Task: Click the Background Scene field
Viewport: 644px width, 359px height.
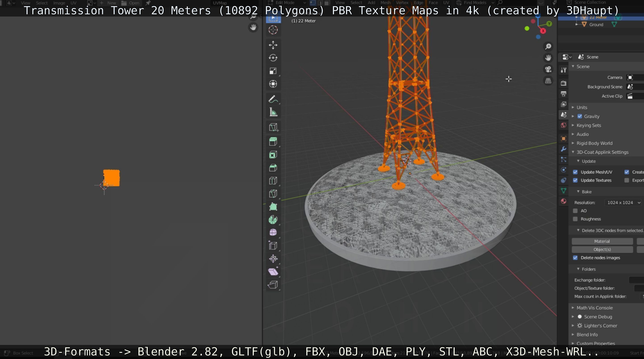Action: [x=635, y=87]
